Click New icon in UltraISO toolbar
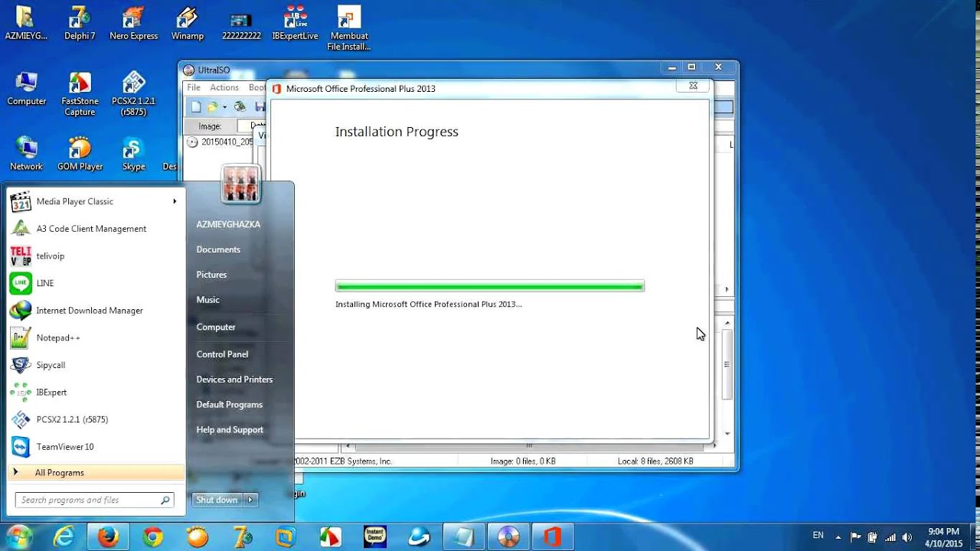The image size is (980, 551). [x=196, y=107]
